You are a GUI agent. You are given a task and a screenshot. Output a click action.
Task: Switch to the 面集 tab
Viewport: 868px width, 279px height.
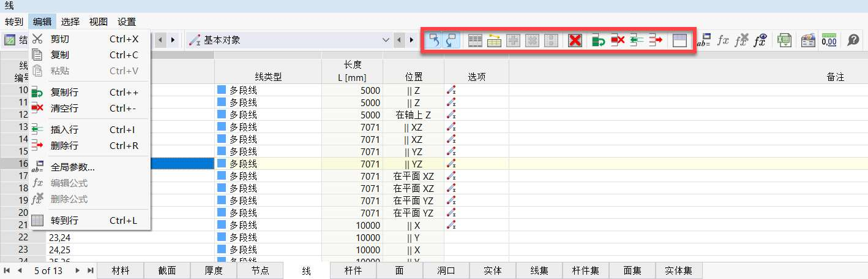[632, 270]
